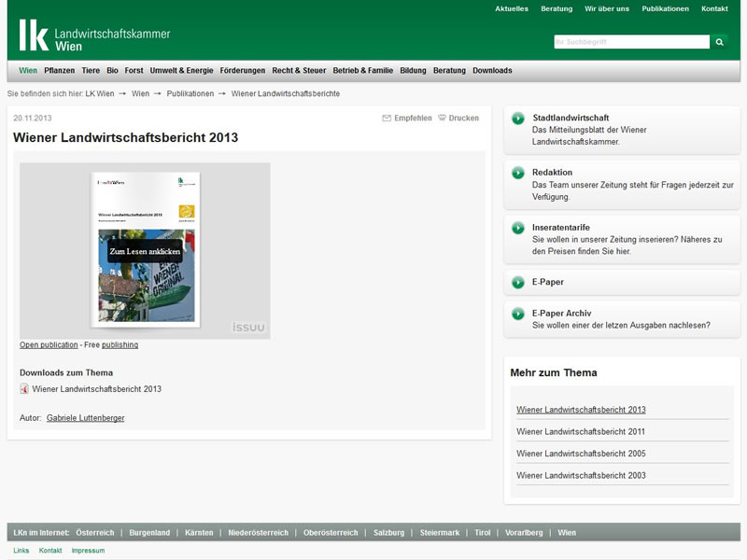Click the green arrow icon next to Inseratentarife
Screen dimensions: 747x560
click(518, 228)
